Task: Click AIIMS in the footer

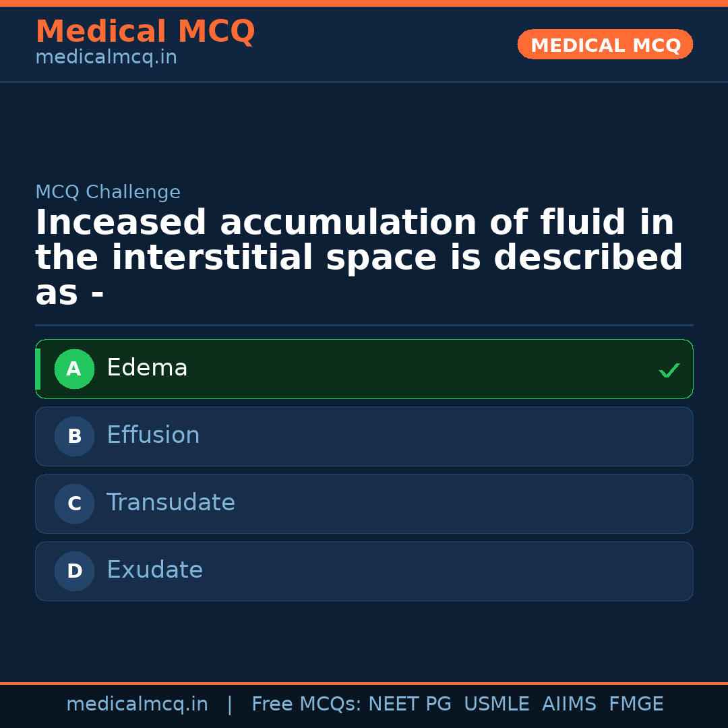Action: [569, 704]
